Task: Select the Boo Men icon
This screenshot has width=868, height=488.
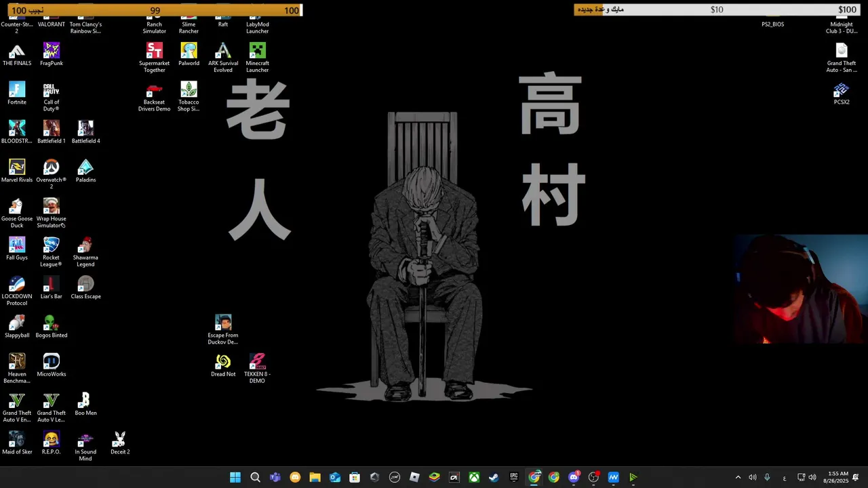Action: [85, 404]
